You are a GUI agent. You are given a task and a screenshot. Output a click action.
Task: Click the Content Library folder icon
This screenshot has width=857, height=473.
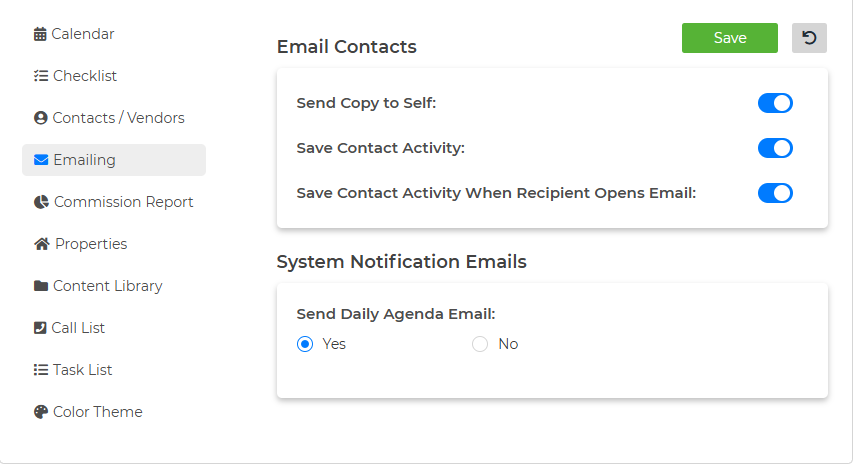(41, 286)
